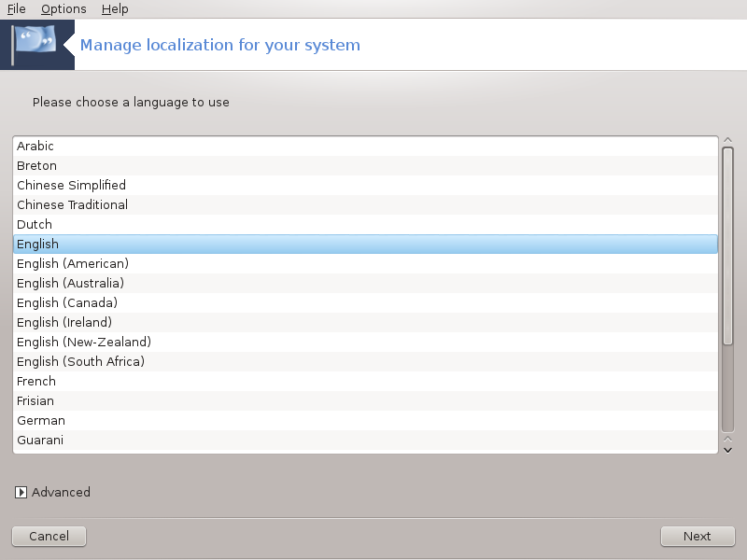Image resolution: width=747 pixels, height=560 pixels.
Task: Pick German from the language list
Action: [x=365, y=421]
